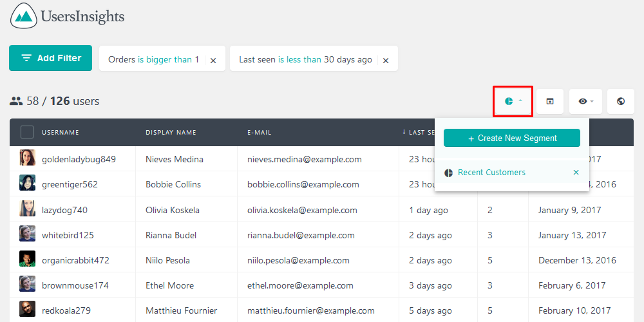Click the Add Filter button
Screen dimensions: 644x322
[51, 58]
